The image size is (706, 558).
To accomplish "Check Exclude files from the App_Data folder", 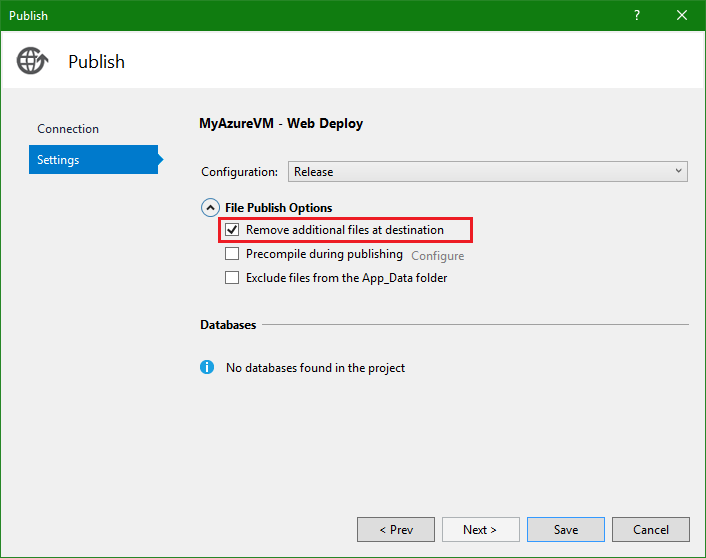I will pyautogui.click(x=232, y=277).
